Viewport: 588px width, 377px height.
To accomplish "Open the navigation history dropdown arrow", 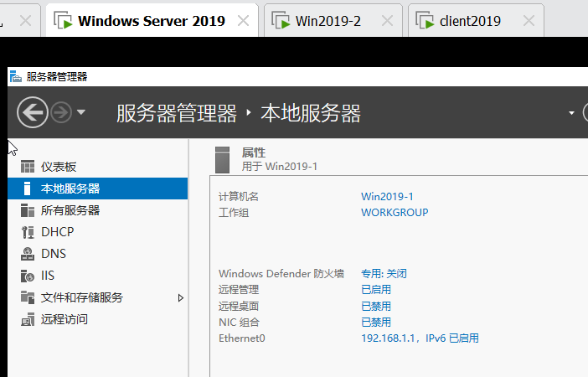I will [81, 111].
